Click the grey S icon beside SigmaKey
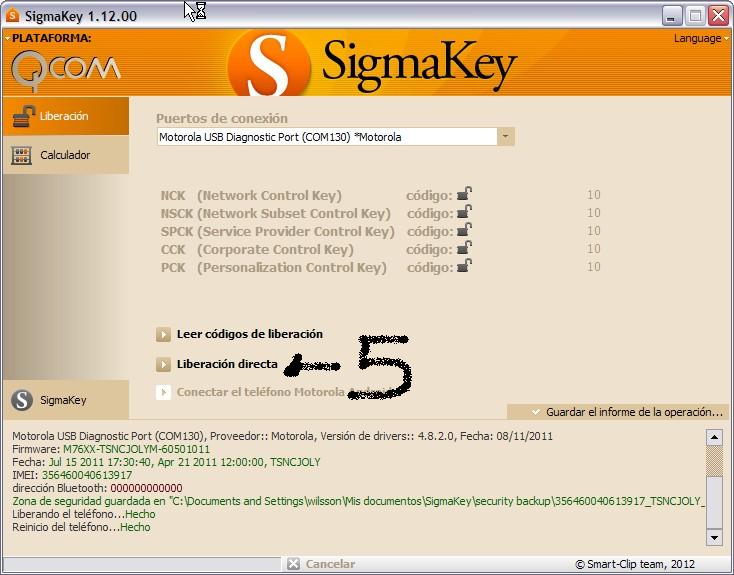Viewport: 734px width, 575px height. click(x=22, y=400)
